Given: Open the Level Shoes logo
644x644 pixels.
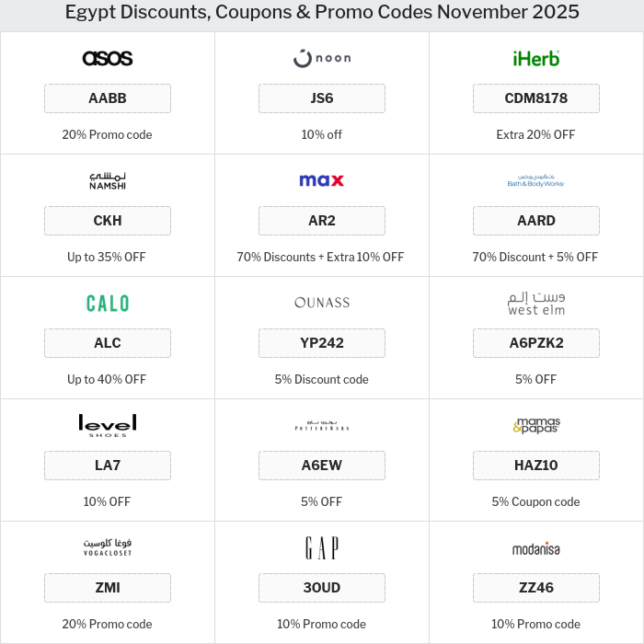Looking at the screenshot, I should point(108,425).
